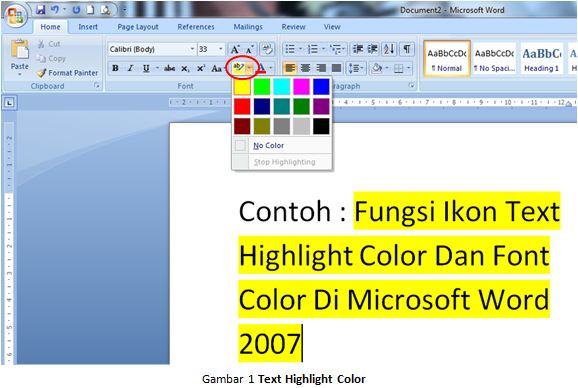Apply multilevel list
Screen dimensions: 578x388
tap(335, 49)
